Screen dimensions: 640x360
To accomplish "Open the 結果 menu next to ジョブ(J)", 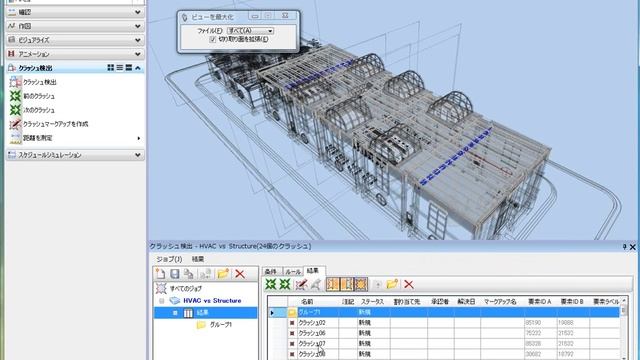I will tap(198, 259).
